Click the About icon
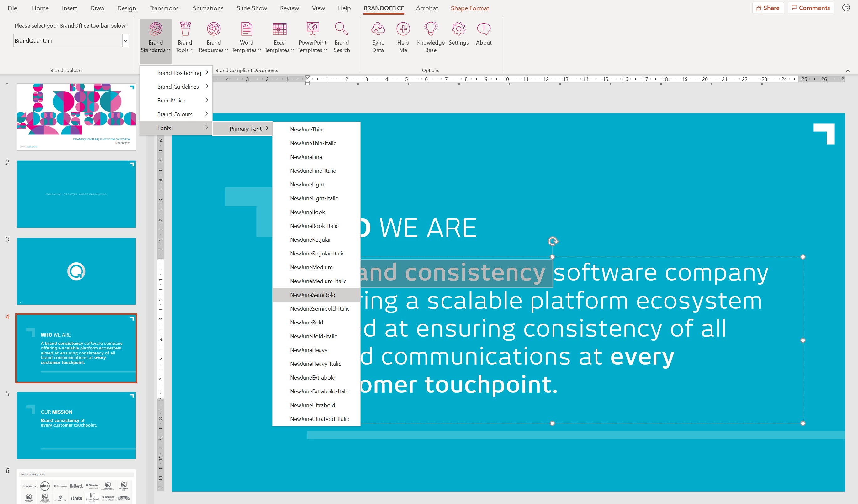 [x=484, y=29]
